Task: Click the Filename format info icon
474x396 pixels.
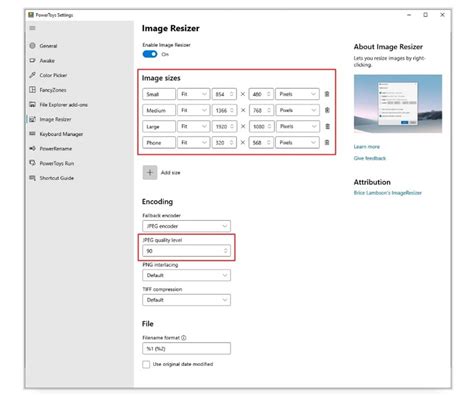Action: click(184, 338)
